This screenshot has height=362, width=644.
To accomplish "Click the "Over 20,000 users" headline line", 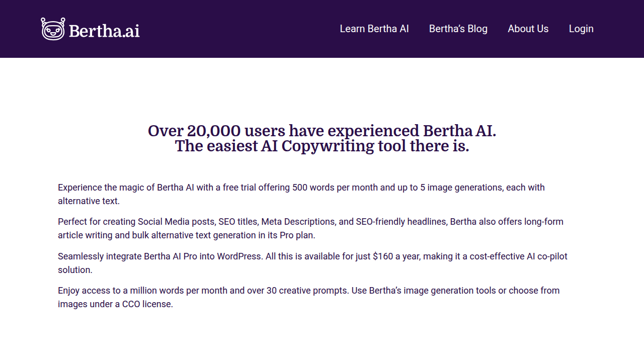I will [x=322, y=131].
